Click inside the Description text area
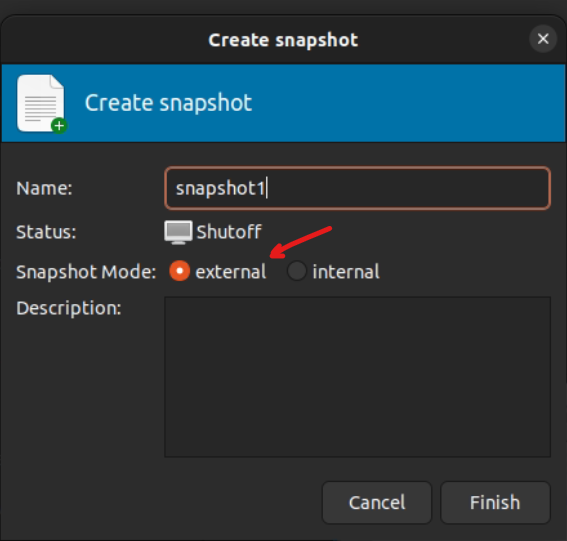 (x=357, y=377)
